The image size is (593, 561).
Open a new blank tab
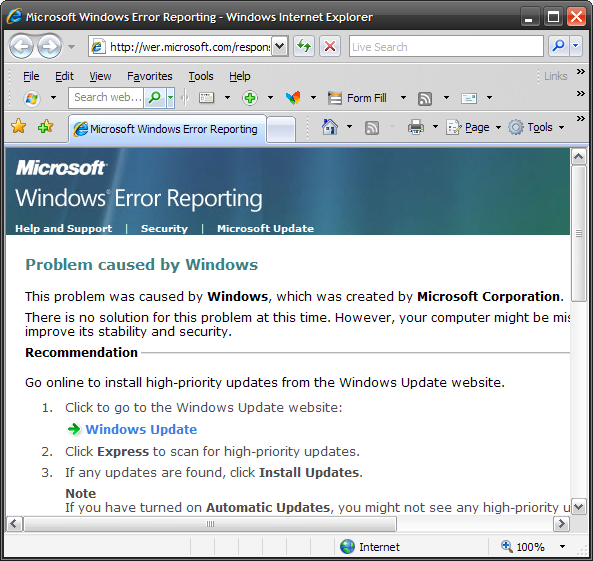point(281,129)
